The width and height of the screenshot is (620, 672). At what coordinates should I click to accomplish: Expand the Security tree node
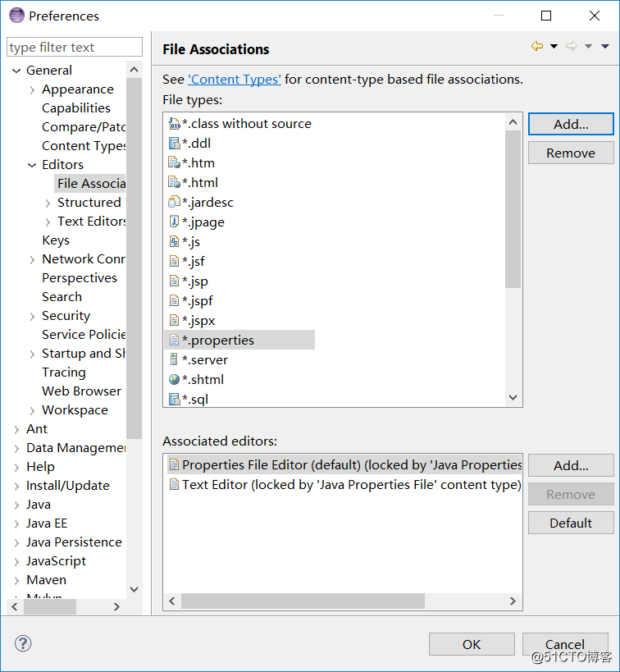pos(32,316)
